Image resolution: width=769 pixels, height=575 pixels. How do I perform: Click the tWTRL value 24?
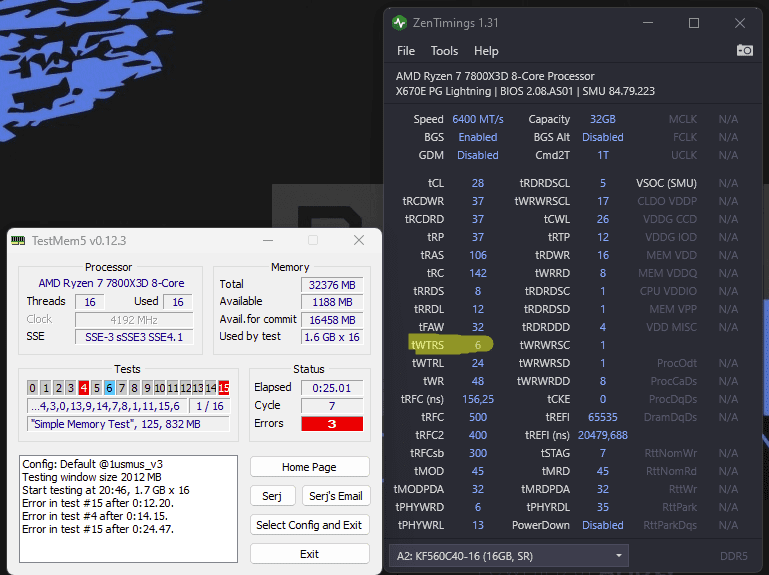tap(478, 363)
